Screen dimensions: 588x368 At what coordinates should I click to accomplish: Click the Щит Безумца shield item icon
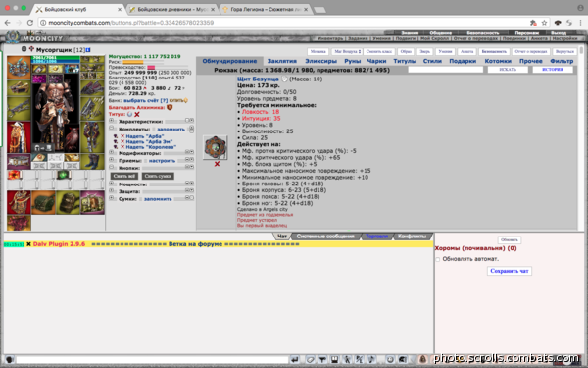click(216, 147)
